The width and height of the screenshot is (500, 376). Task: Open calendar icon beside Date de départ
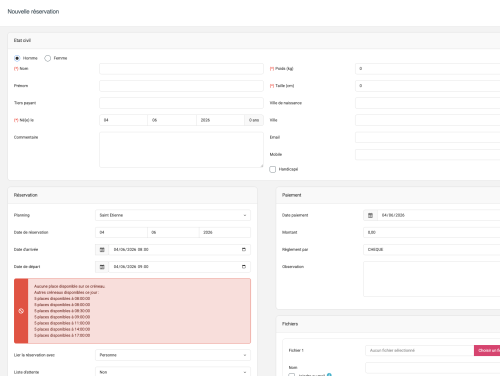pyautogui.click(x=102, y=267)
